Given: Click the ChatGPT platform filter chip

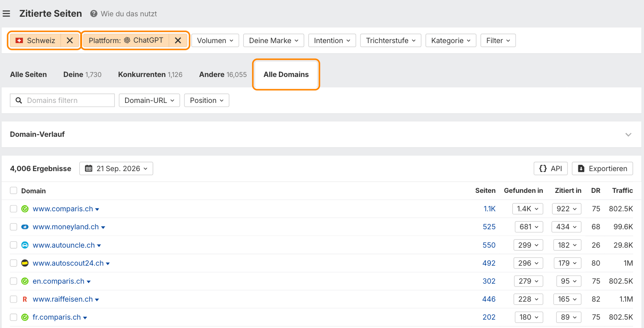Looking at the screenshot, I should [126, 41].
